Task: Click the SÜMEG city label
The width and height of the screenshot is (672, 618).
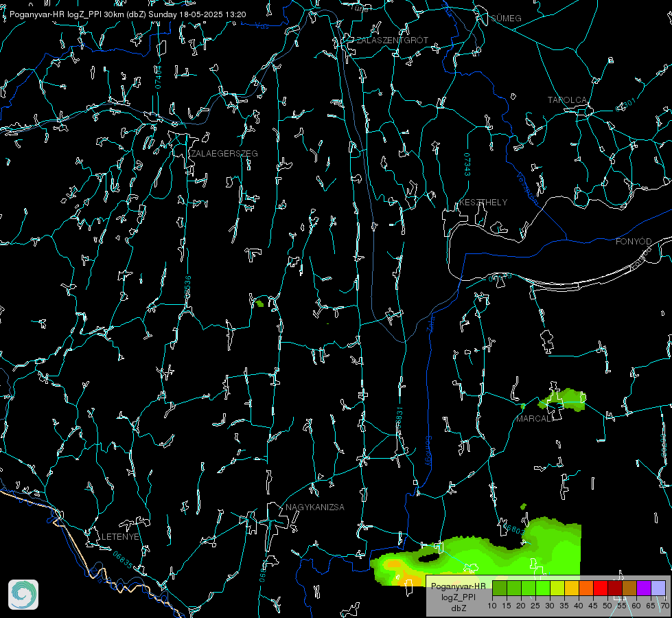Action: tap(506, 19)
